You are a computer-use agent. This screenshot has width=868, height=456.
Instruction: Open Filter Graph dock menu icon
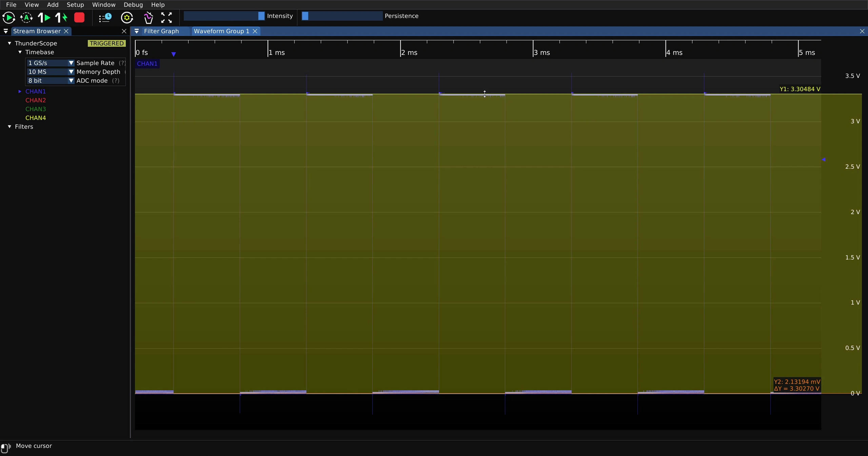click(x=137, y=31)
